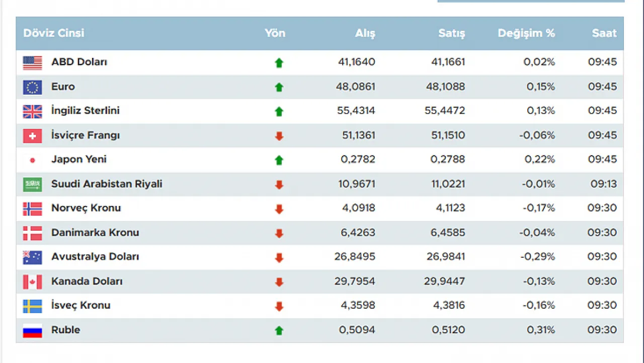Click the green up arrow for Euro
Screen dimensions: 644x363
tap(279, 87)
